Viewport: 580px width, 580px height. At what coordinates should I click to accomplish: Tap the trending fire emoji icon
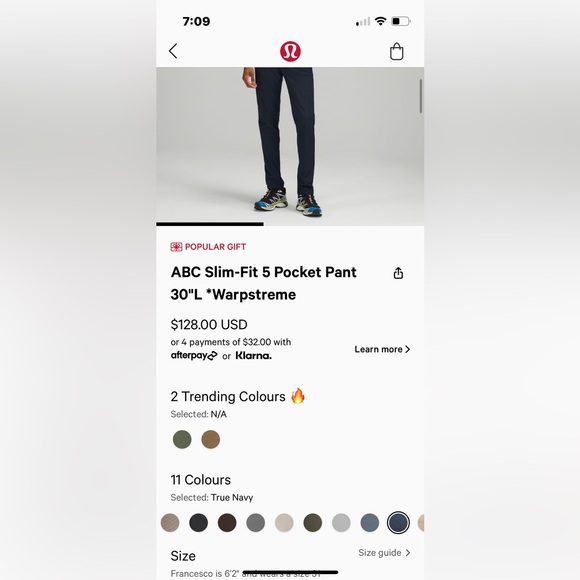[x=298, y=396]
